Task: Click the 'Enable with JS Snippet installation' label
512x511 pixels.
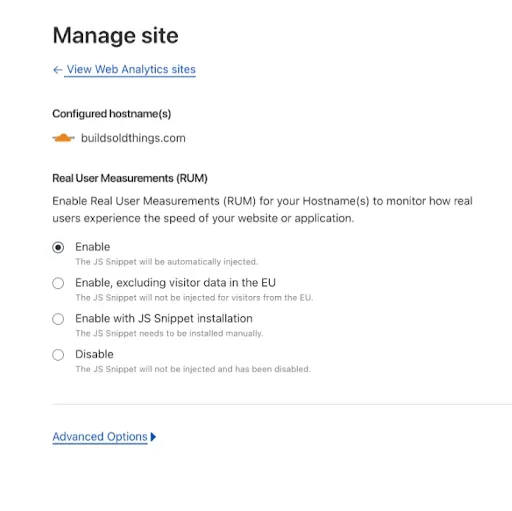Action: [x=164, y=319]
